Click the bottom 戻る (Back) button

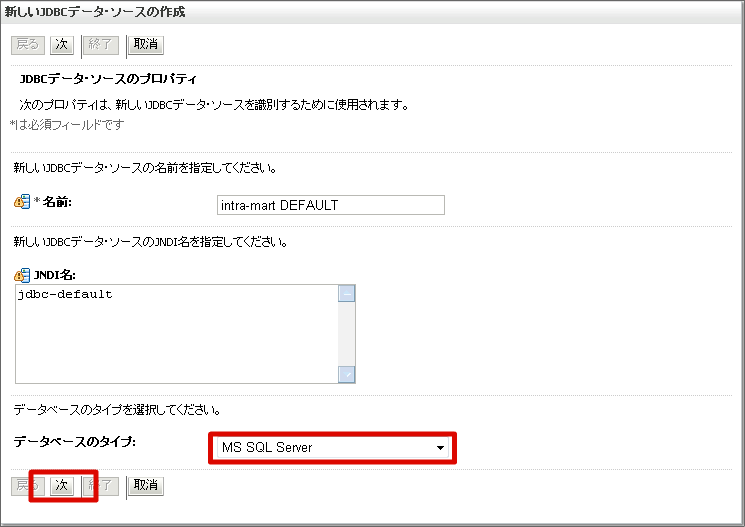(x=28, y=486)
